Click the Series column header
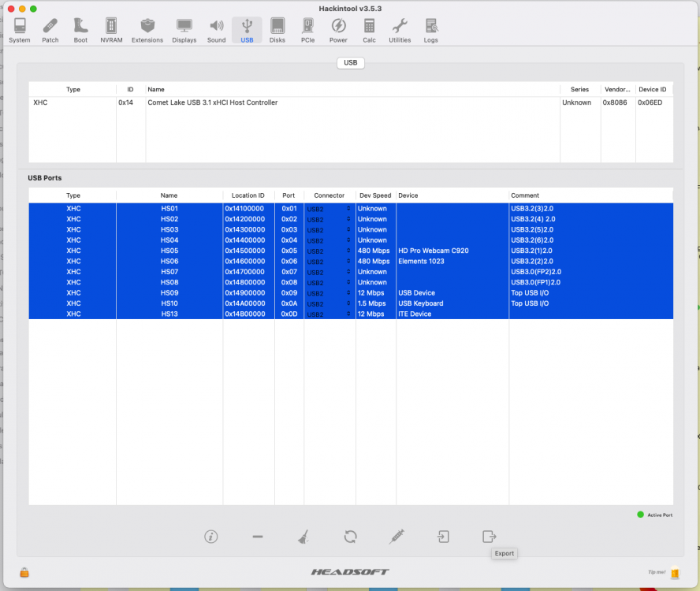Viewport: 700px width, 591px height. (x=579, y=89)
